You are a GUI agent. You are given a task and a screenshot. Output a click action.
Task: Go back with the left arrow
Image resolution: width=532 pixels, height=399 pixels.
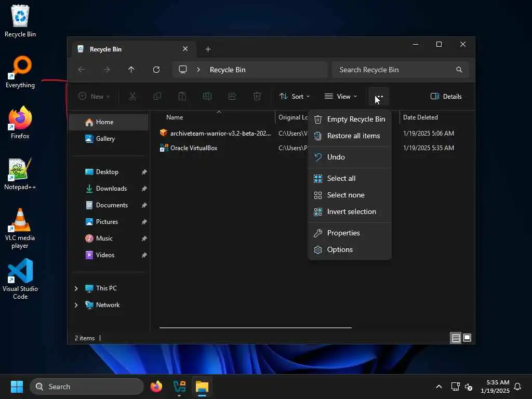coord(82,70)
